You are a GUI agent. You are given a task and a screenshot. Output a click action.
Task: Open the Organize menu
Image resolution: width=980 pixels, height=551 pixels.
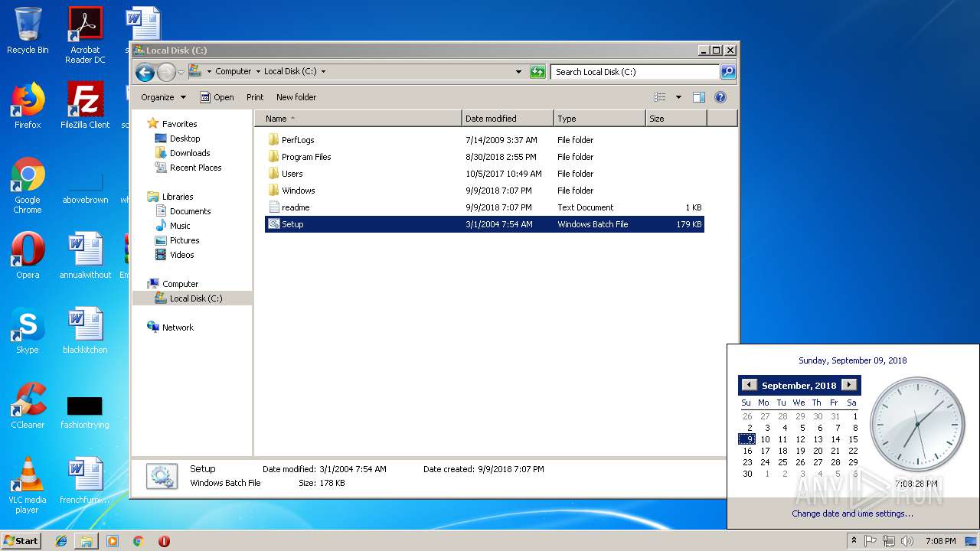tap(163, 97)
